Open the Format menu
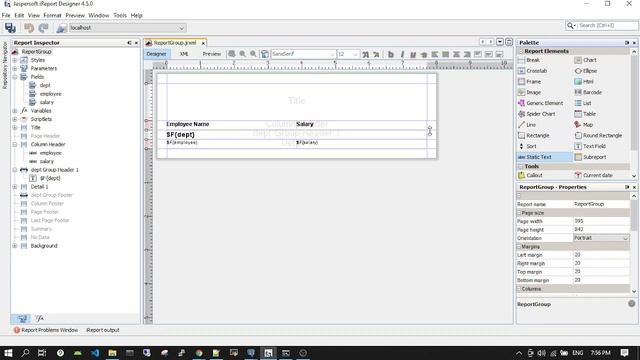This screenshot has height=360, width=640. (52, 16)
